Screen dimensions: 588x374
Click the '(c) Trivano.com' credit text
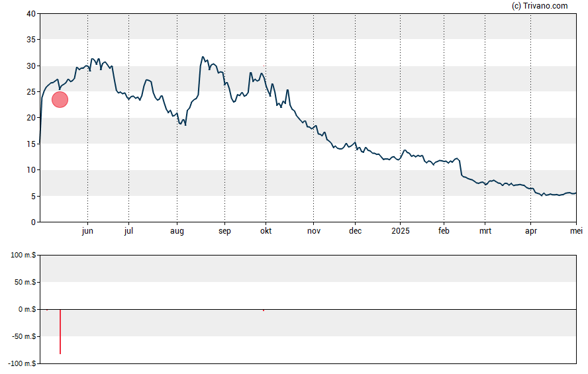click(540, 5)
